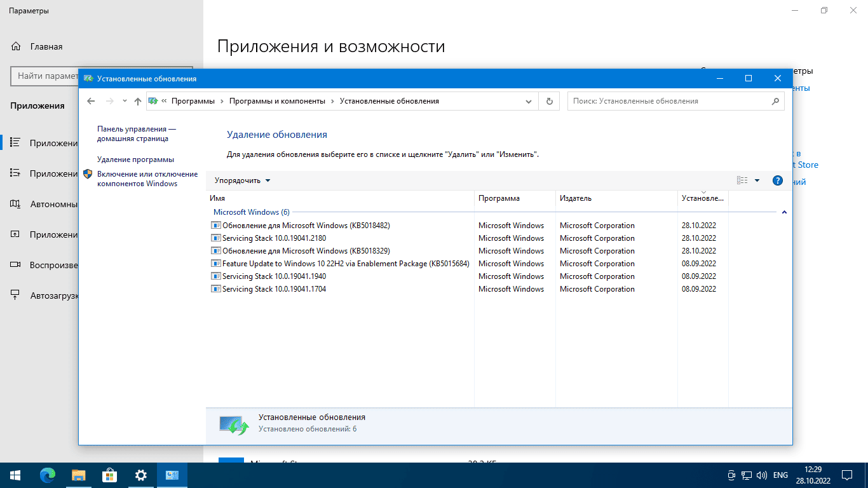
Task: Open the view options dropdown arrow
Action: click(x=757, y=180)
